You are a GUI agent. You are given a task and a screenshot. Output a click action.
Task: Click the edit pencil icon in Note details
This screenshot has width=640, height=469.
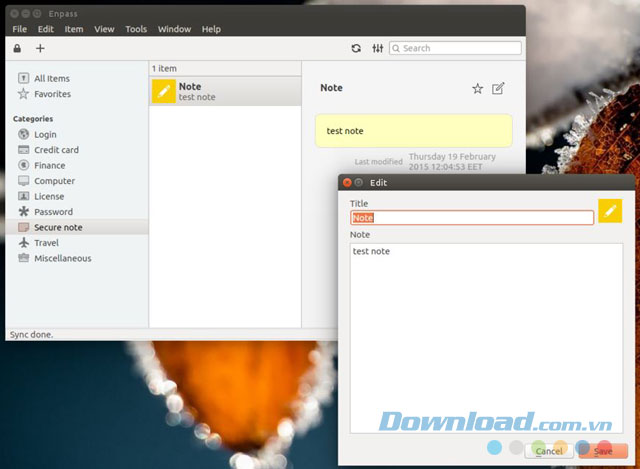click(x=498, y=88)
